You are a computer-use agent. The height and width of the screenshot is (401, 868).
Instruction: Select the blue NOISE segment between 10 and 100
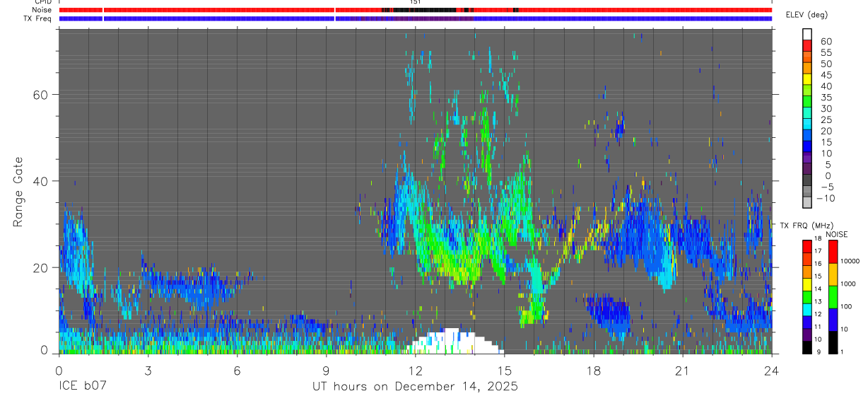(833, 320)
